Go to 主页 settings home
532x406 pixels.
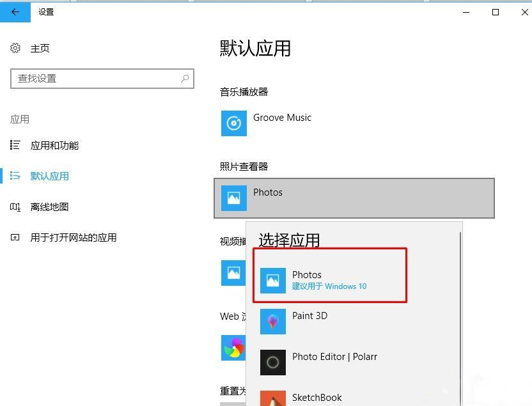40,48
